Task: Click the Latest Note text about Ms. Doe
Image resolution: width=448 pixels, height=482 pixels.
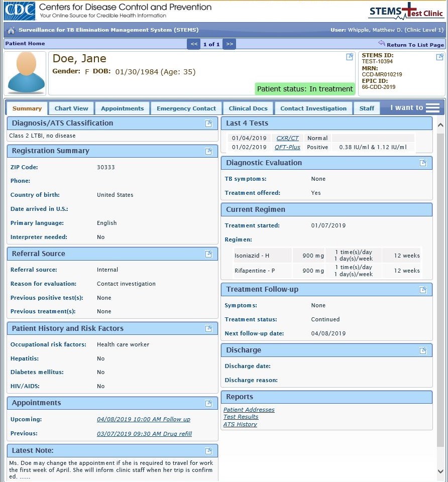Action: tap(111, 470)
